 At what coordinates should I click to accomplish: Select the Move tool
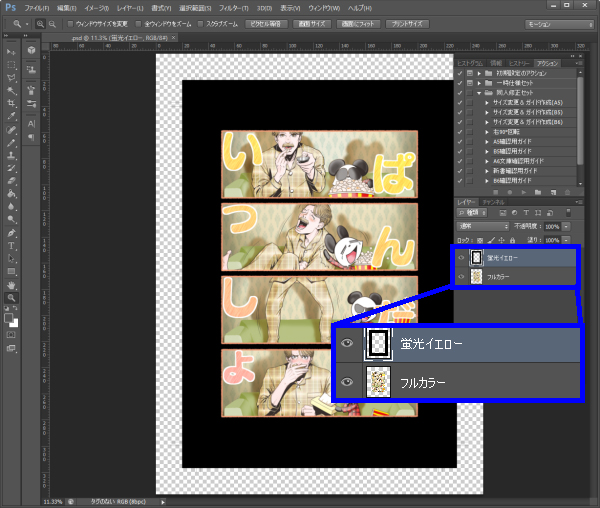tap(11, 52)
